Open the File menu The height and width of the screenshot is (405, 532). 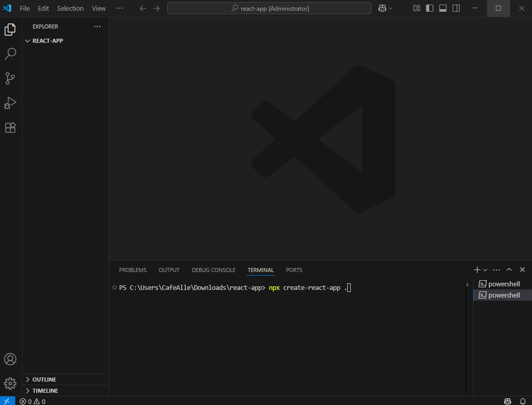click(25, 9)
